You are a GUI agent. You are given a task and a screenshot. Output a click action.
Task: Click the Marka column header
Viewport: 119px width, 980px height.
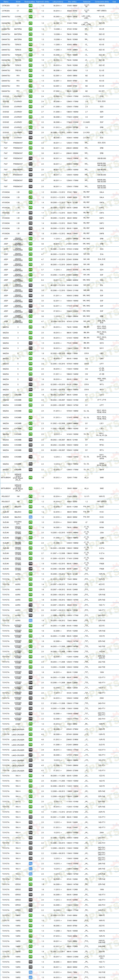[6, 2]
